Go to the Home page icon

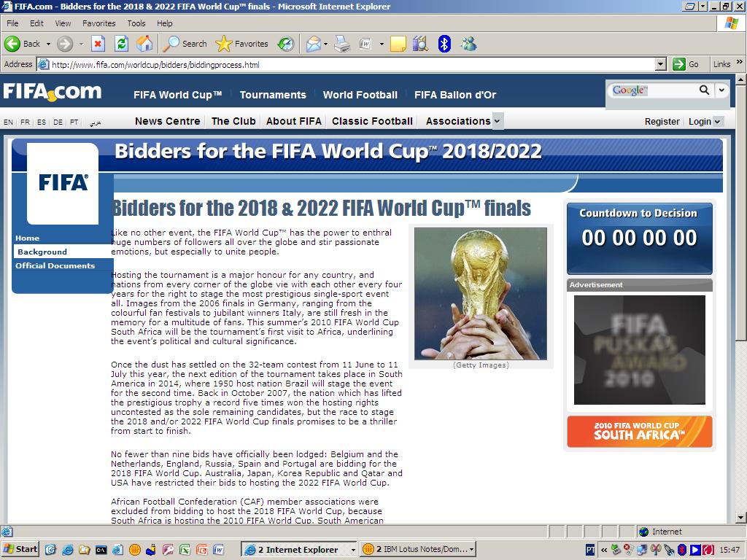click(145, 44)
